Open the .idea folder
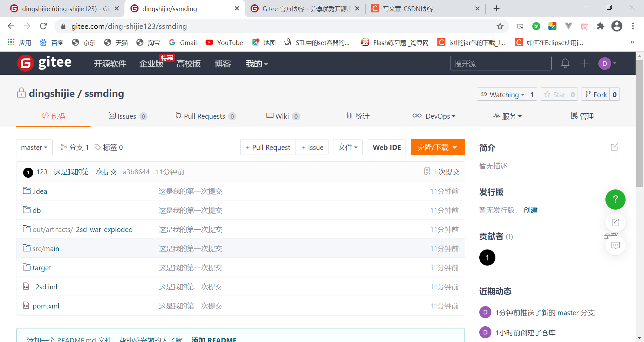This screenshot has width=644, height=342. tap(40, 191)
